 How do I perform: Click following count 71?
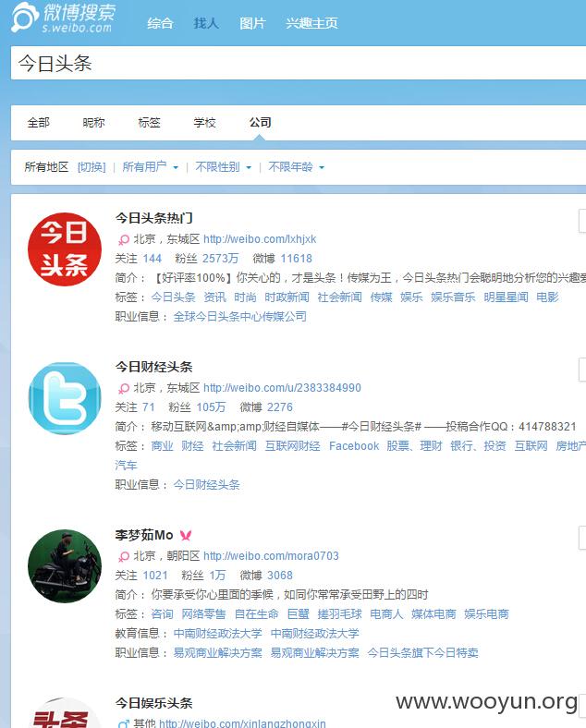(149, 407)
